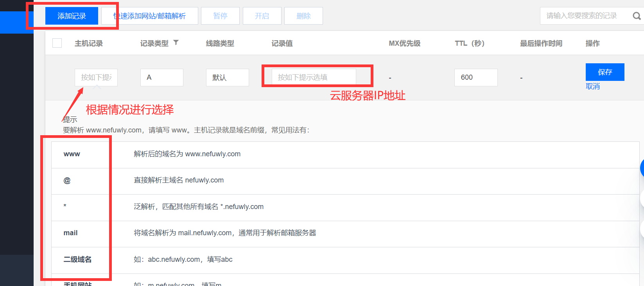Click the 取消 link
This screenshot has height=286, width=644.
(593, 86)
